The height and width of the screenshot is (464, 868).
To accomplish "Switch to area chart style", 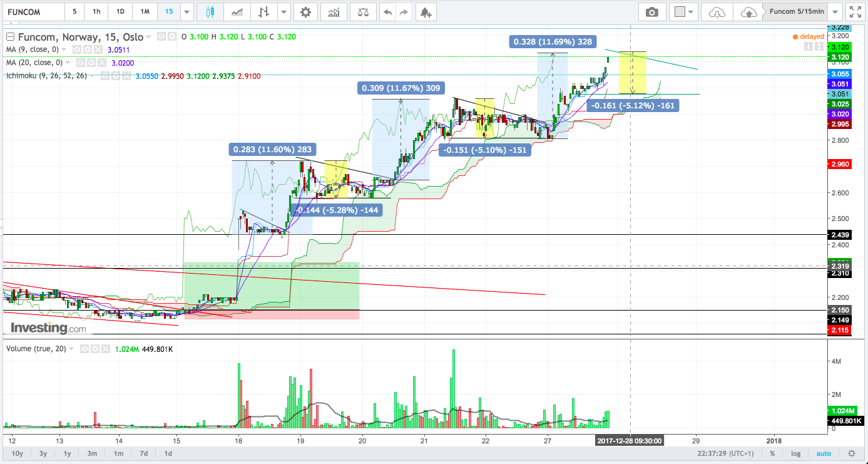I will [x=237, y=12].
